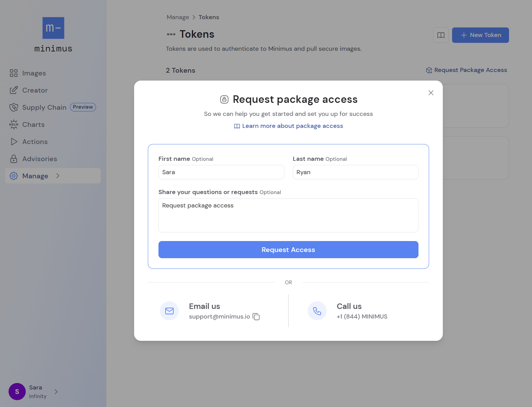Select the Images icon in the sidebar
Screen dimensions: 532x407
pos(14,73)
